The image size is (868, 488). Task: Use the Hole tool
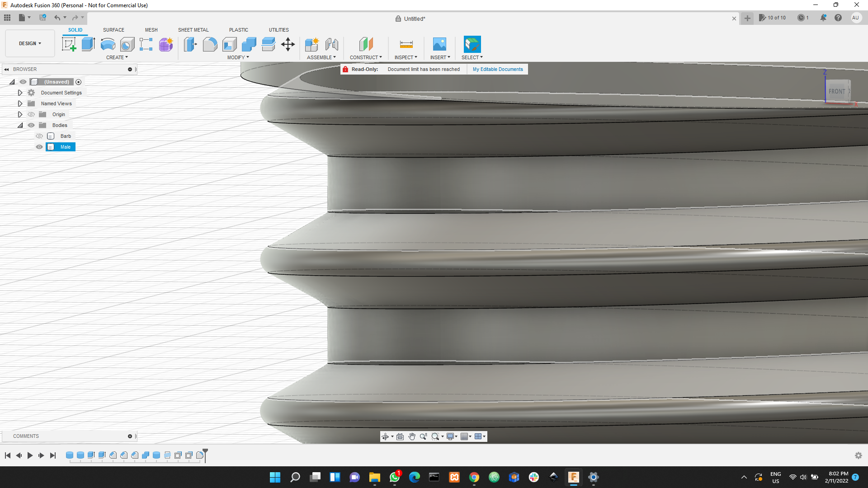(x=127, y=44)
